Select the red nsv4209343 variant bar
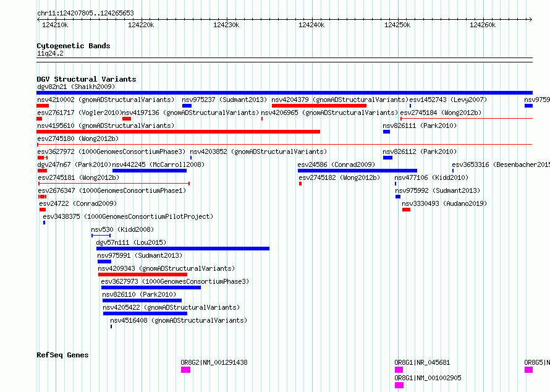 (x=143, y=275)
